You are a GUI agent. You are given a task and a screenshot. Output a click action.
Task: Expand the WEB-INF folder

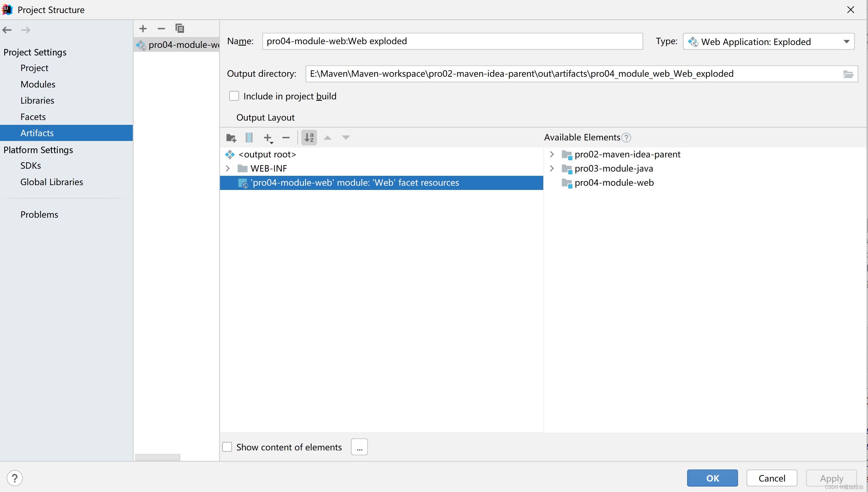(228, 168)
